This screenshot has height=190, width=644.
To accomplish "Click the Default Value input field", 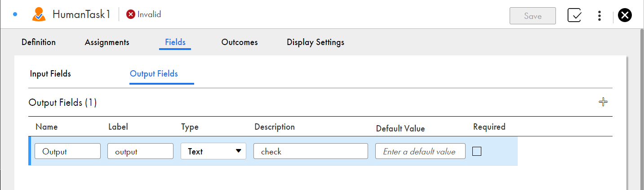I will 420,151.
